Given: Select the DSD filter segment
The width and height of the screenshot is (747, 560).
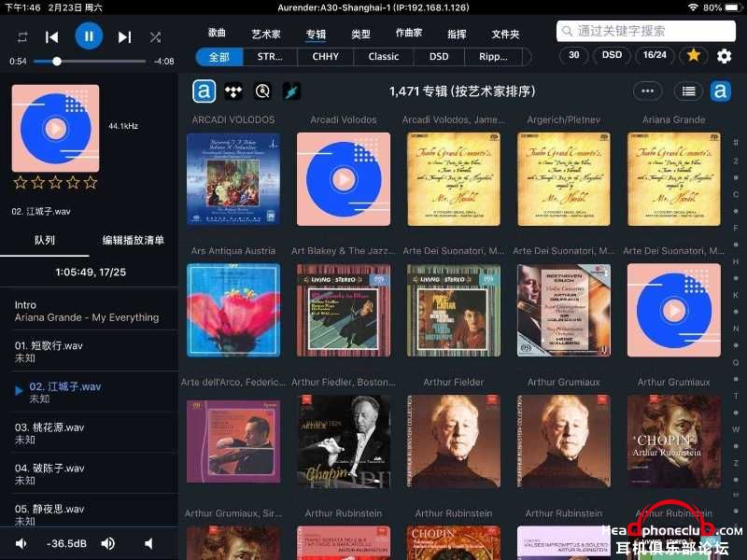Looking at the screenshot, I should point(439,57).
